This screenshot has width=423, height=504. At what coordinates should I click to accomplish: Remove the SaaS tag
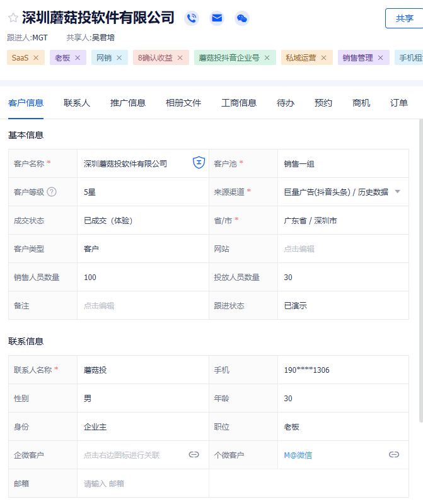36,58
